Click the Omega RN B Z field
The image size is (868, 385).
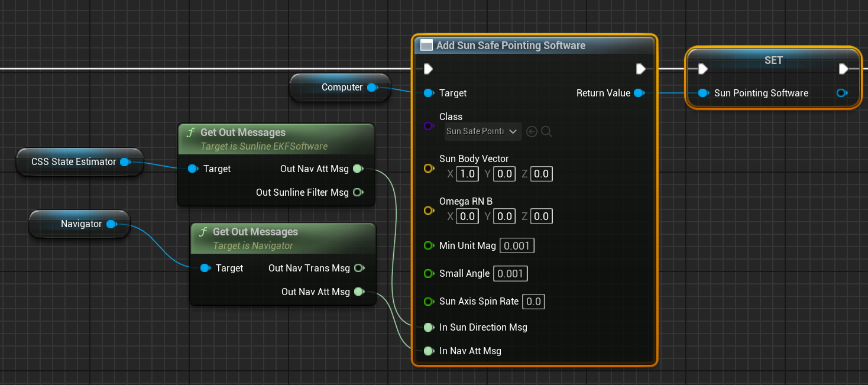(x=541, y=216)
